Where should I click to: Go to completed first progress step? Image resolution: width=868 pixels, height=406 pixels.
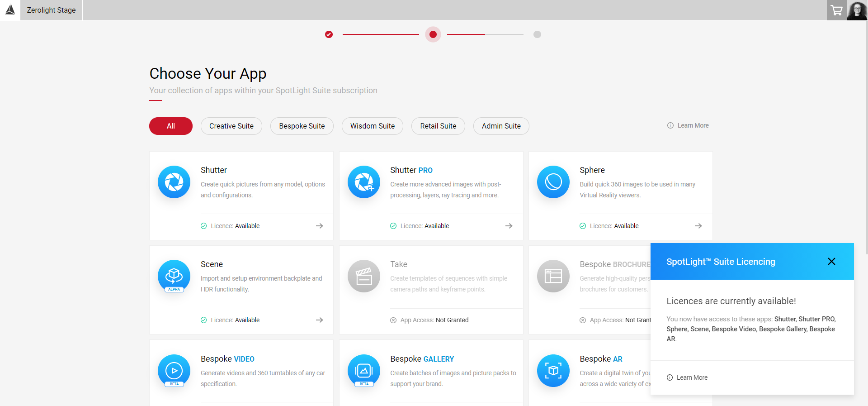pos(329,34)
